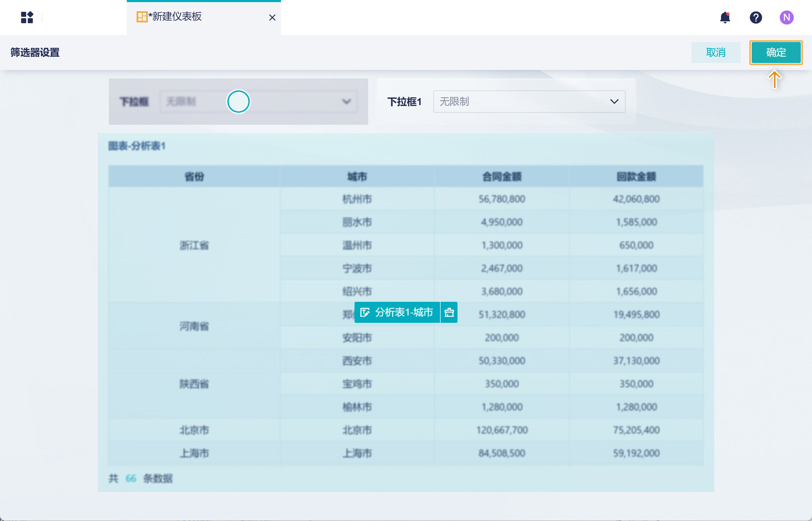The width and height of the screenshot is (812, 521).
Task: Click the 城市 column header
Action: [357, 176]
